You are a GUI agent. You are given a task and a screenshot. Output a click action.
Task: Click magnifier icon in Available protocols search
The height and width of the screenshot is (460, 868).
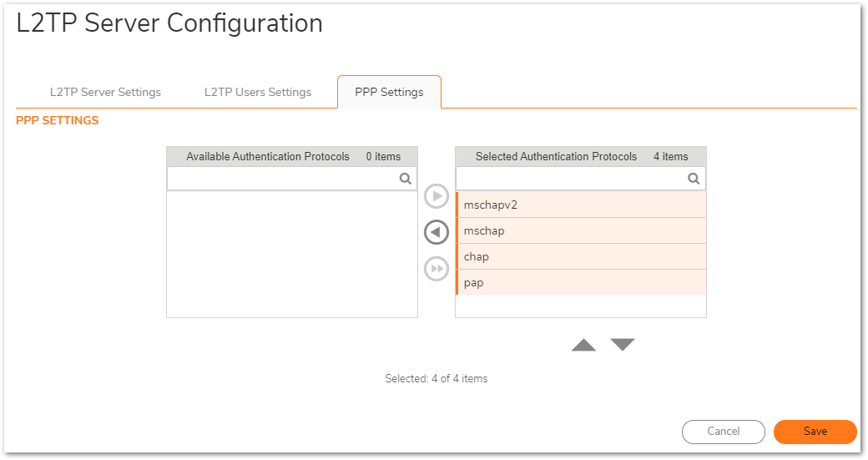pyautogui.click(x=405, y=179)
